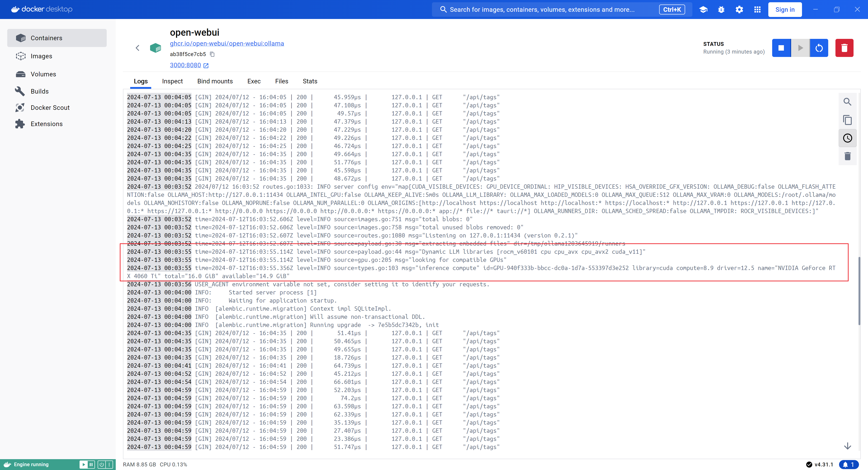Open Docker Scout
The width and height of the screenshot is (868, 470).
click(57, 108)
